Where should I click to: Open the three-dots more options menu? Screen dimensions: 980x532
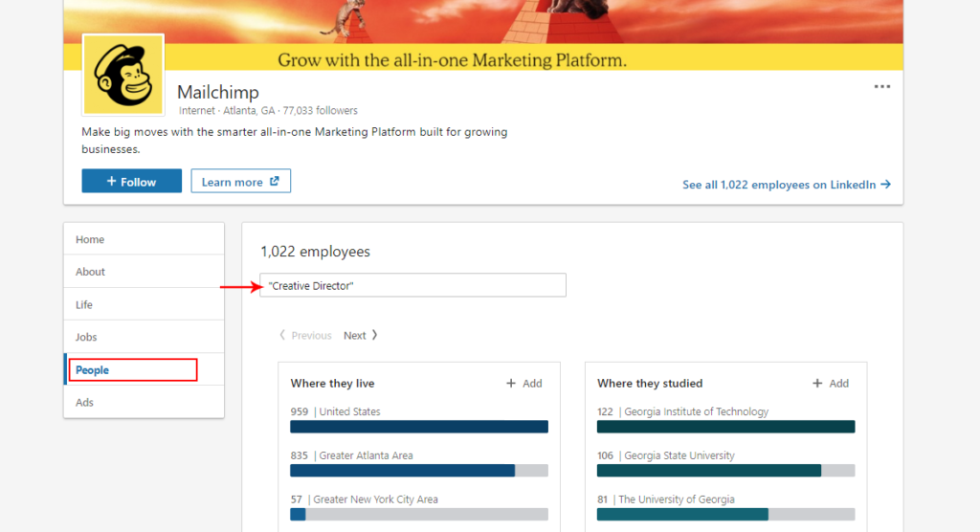pyautogui.click(x=881, y=87)
